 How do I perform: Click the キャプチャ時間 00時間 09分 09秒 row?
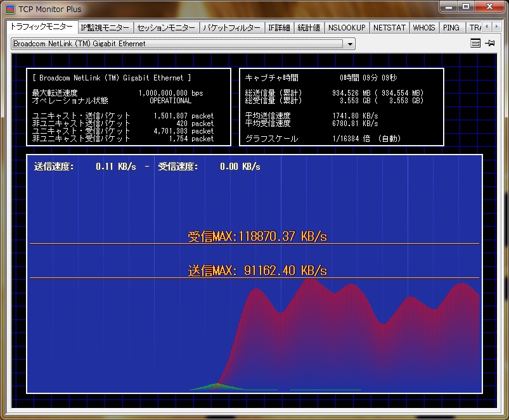coord(321,78)
